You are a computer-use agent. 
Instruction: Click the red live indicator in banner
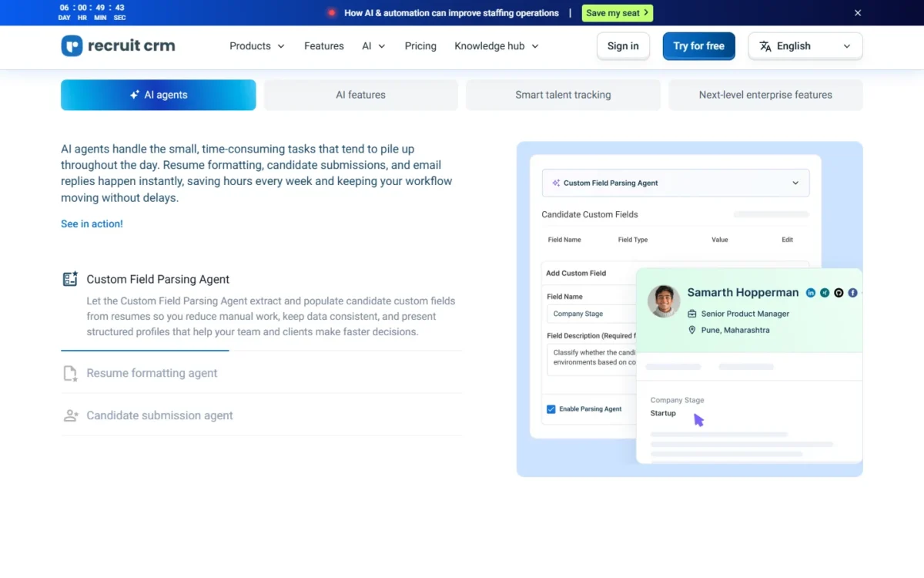coord(332,13)
